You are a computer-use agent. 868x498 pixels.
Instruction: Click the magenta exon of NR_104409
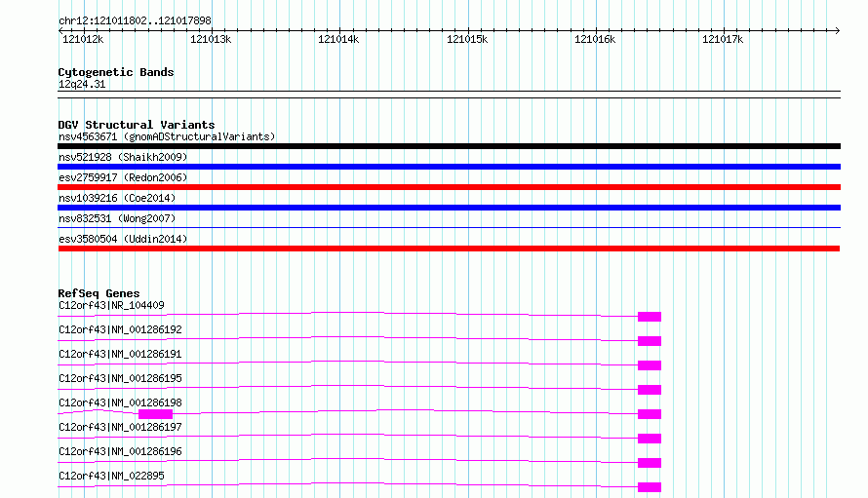[x=650, y=317]
